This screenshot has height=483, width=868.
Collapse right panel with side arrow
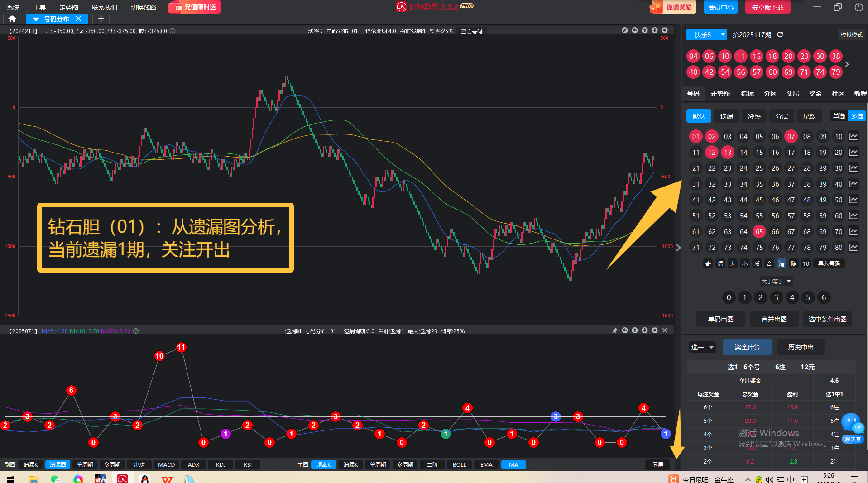(678, 248)
